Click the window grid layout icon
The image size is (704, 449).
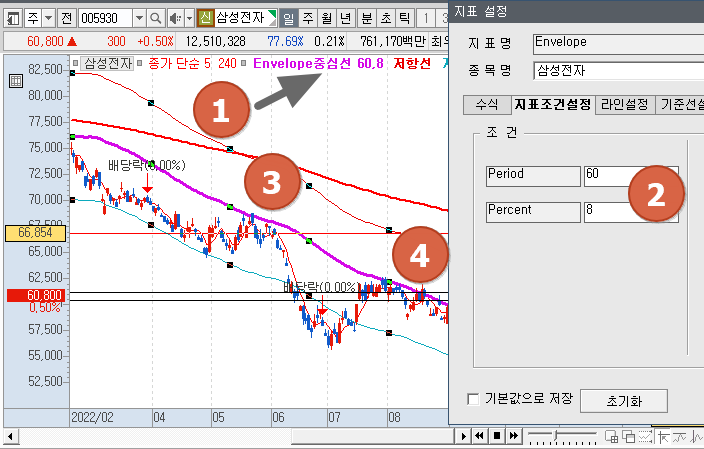coord(611,436)
